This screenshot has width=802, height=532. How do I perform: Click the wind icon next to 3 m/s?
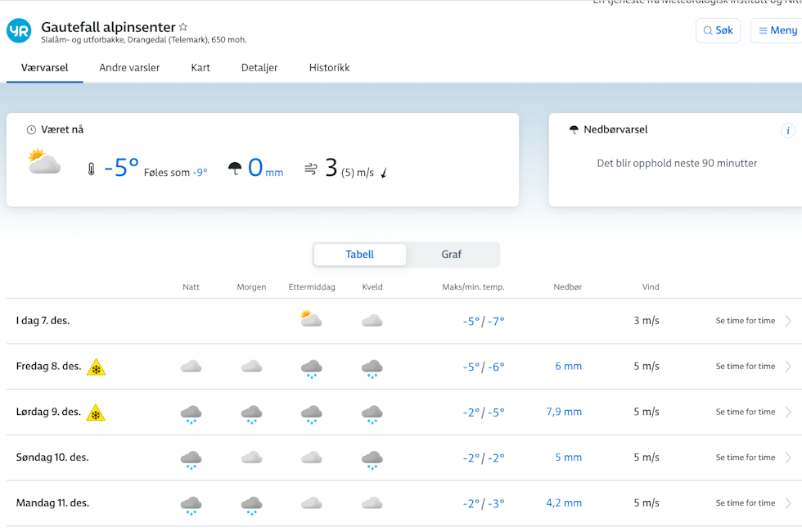(310, 169)
